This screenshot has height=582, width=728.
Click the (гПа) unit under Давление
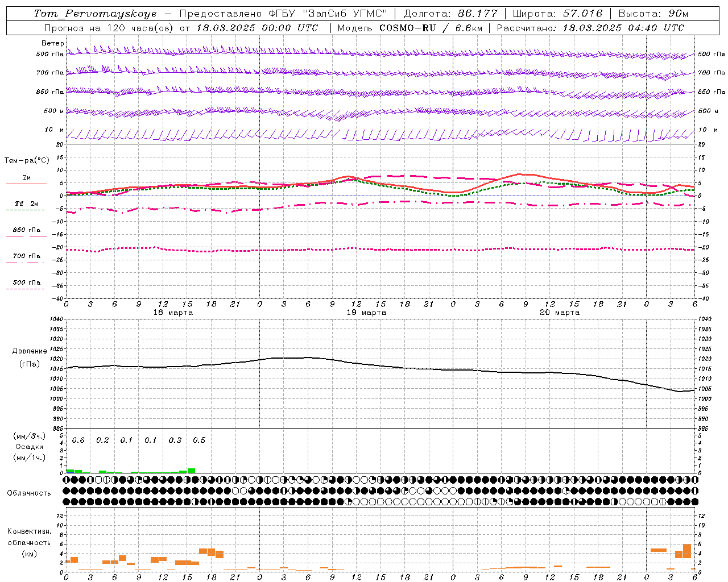[x=30, y=364]
